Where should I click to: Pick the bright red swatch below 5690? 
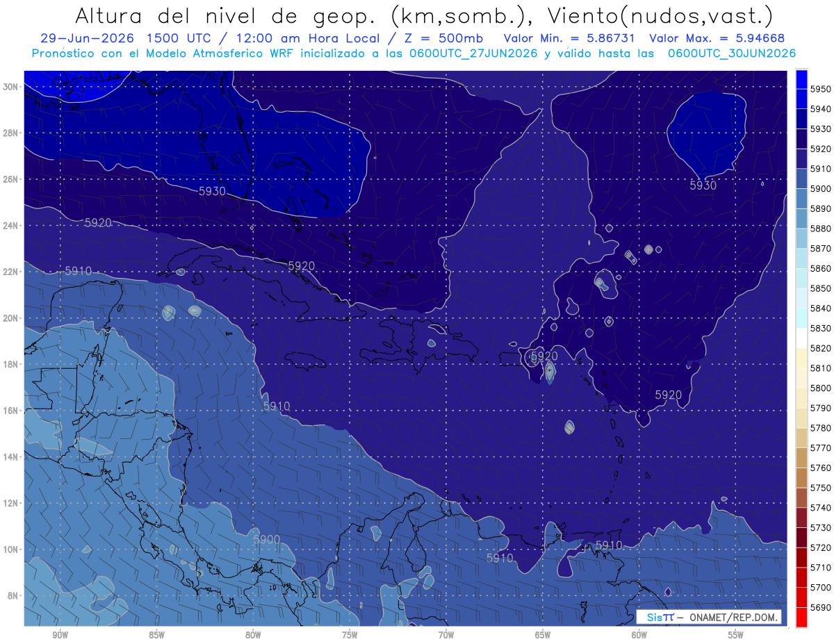pos(801,617)
